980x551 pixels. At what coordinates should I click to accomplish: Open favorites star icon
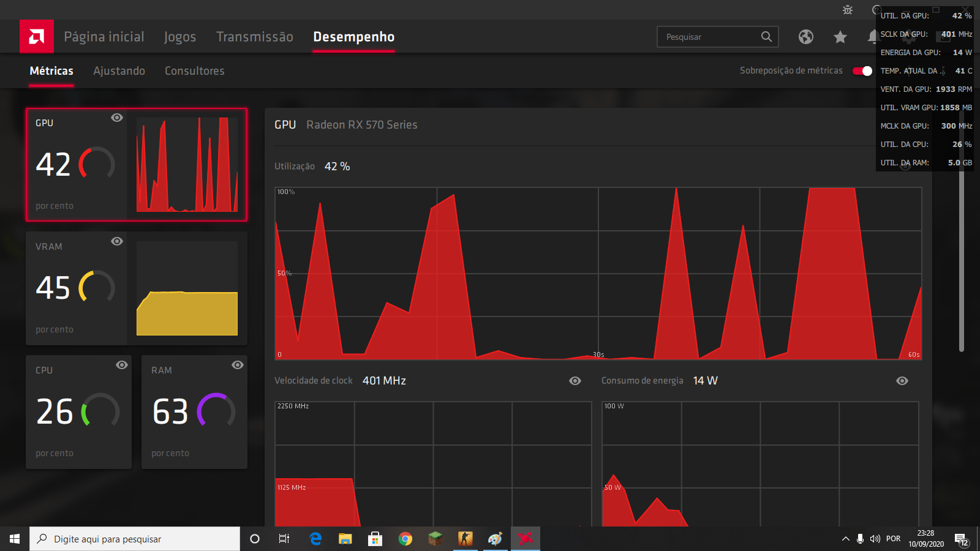pyautogui.click(x=840, y=37)
